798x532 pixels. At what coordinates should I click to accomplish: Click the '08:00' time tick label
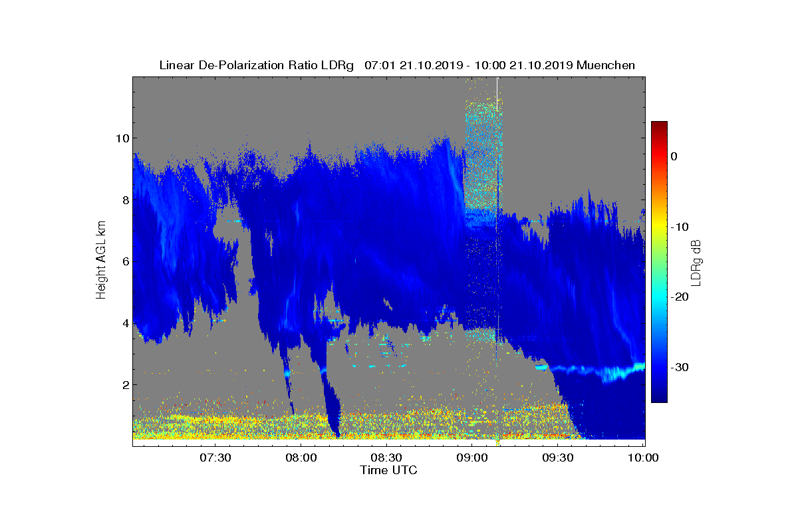point(301,458)
